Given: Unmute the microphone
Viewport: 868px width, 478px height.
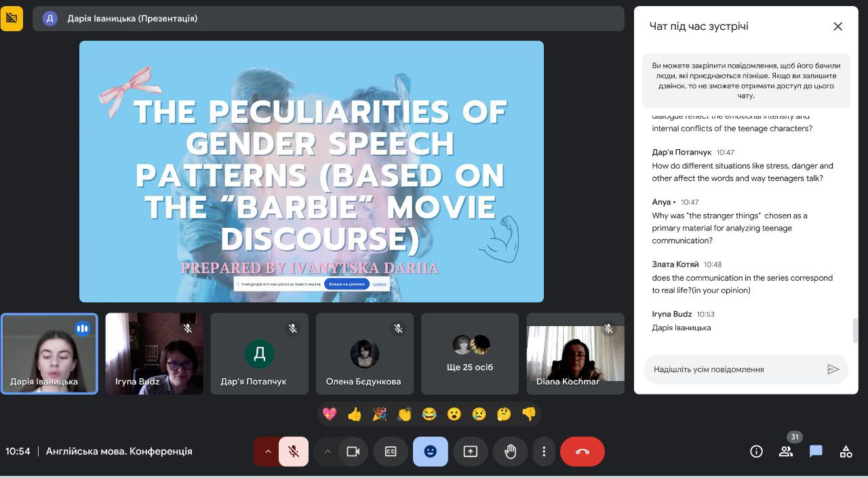Looking at the screenshot, I should pyautogui.click(x=294, y=452).
